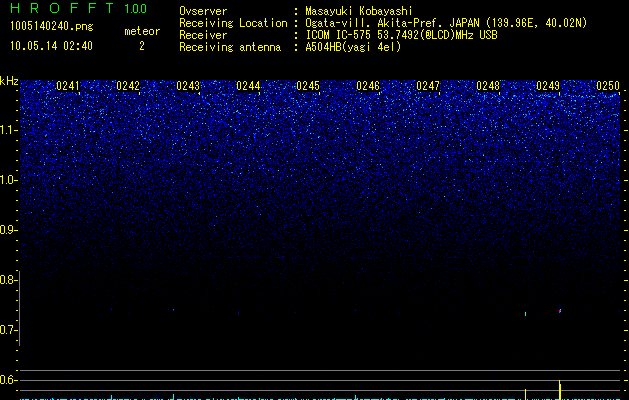Click the 0245 time marker
The width and height of the screenshot is (629, 400).
308,86
